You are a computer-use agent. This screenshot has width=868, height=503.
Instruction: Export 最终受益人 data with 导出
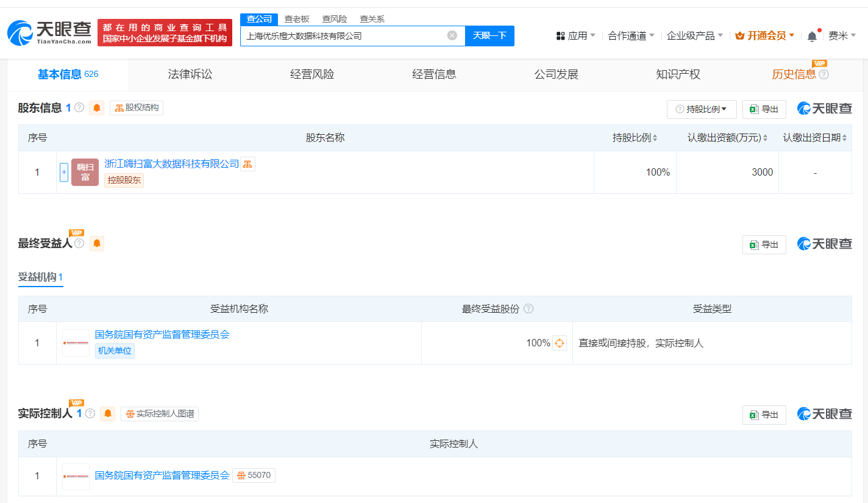pos(764,244)
